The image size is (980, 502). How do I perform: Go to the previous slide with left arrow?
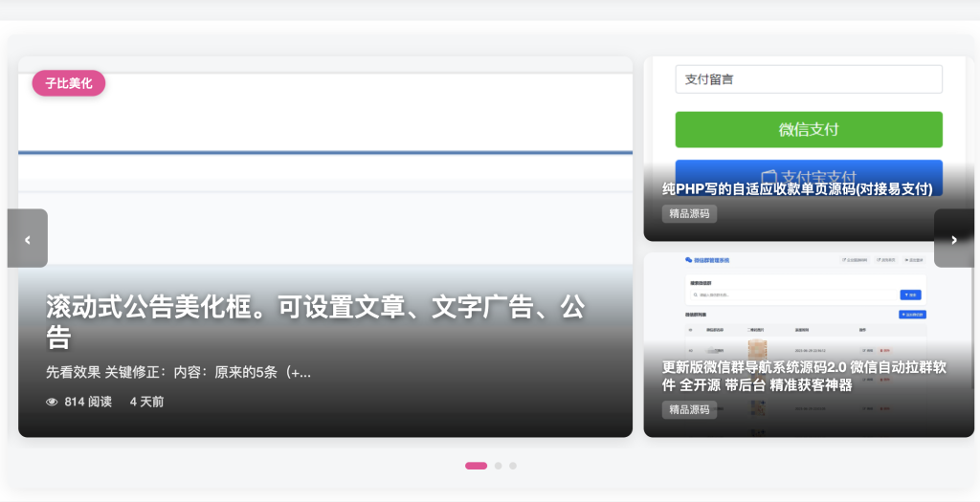[x=28, y=238]
